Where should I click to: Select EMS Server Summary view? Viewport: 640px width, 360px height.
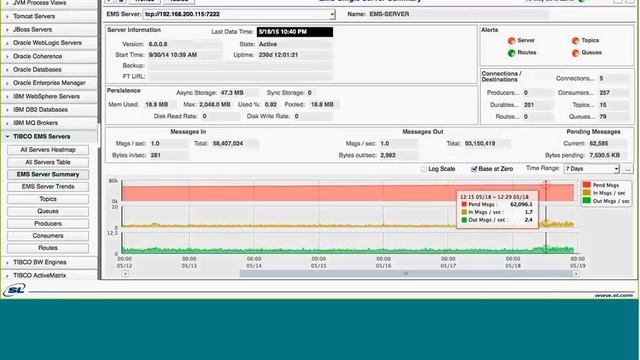(48, 174)
